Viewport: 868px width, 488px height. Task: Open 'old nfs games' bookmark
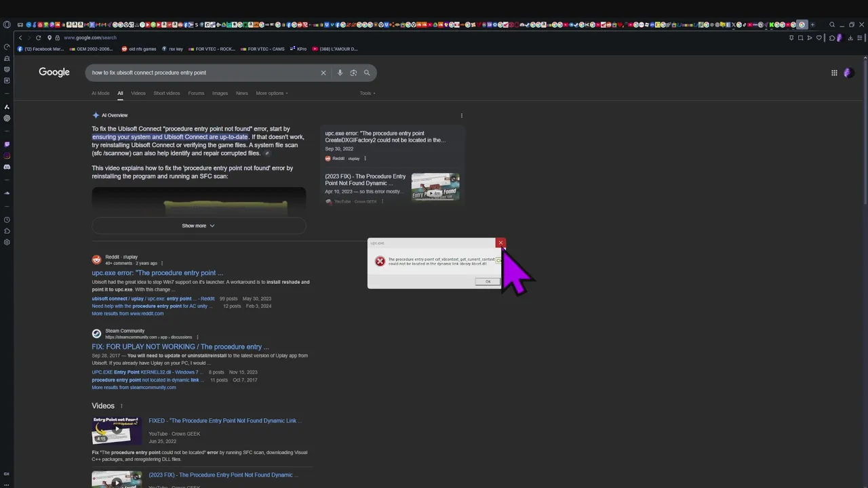[139, 49]
